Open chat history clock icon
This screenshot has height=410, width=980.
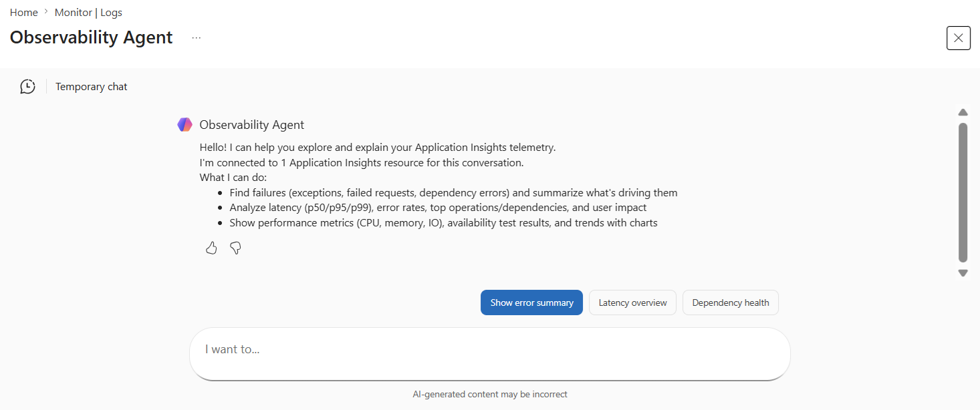tap(27, 87)
